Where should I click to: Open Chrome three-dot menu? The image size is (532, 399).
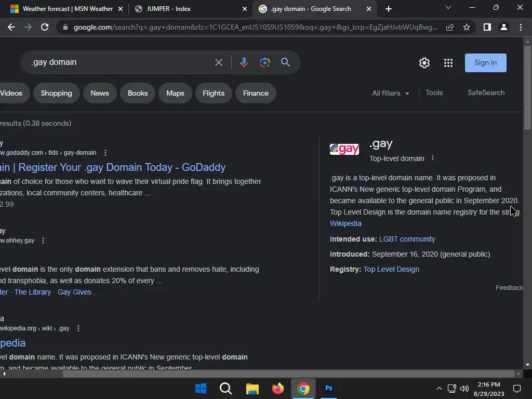[521, 27]
